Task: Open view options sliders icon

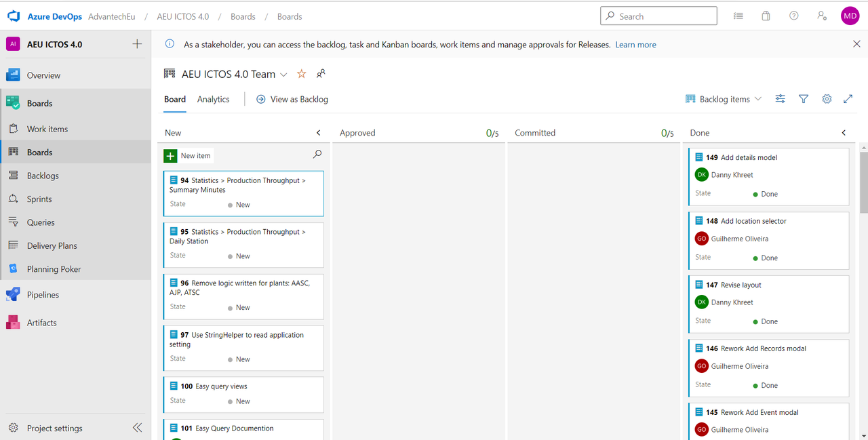Action: pos(781,99)
